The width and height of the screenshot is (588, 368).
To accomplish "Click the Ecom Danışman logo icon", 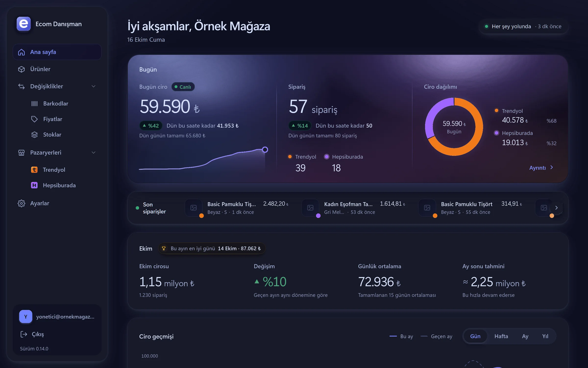I will tap(24, 24).
